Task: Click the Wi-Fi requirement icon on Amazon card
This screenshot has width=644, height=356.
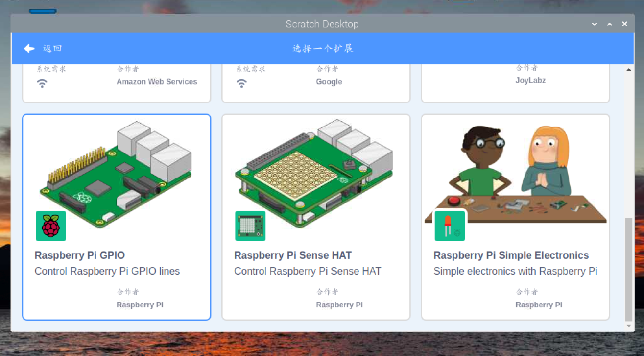Action: click(x=42, y=84)
